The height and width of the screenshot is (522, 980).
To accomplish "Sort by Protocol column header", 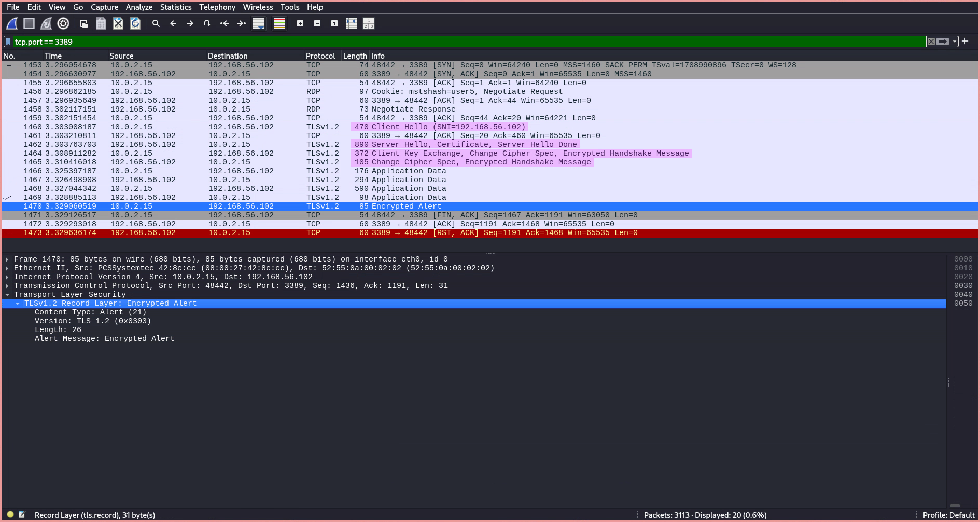I will [x=323, y=56].
